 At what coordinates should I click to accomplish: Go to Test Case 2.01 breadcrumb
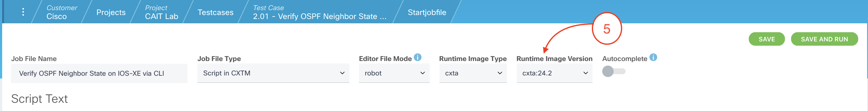point(319,12)
